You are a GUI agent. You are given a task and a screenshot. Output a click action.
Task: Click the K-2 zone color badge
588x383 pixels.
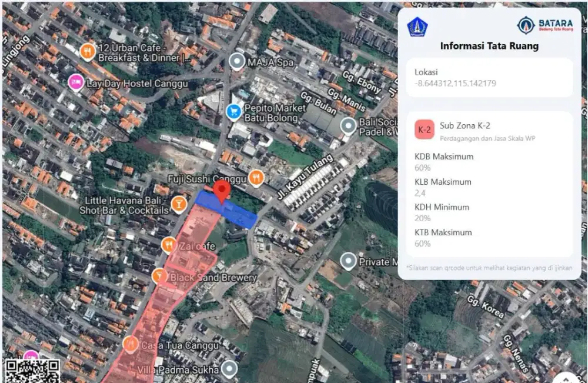point(425,130)
